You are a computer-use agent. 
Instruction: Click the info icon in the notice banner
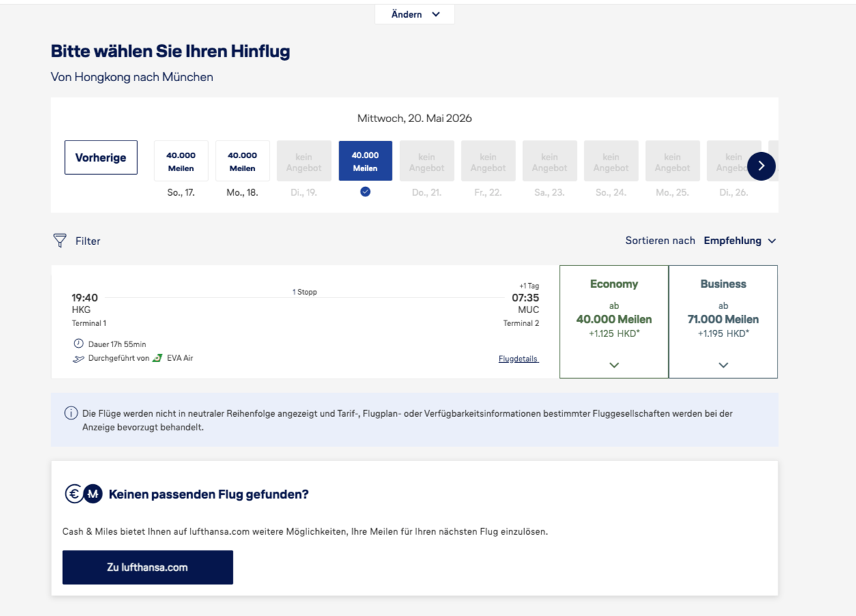click(71, 413)
